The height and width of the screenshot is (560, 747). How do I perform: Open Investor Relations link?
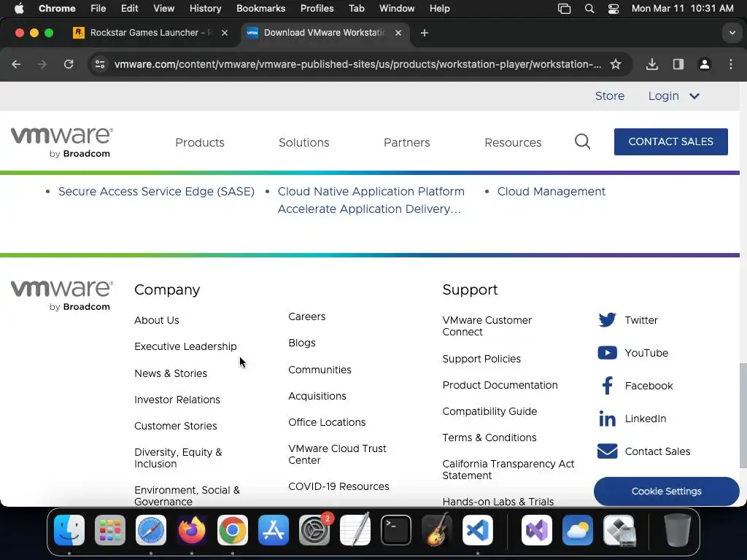pyautogui.click(x=177, y=400)
